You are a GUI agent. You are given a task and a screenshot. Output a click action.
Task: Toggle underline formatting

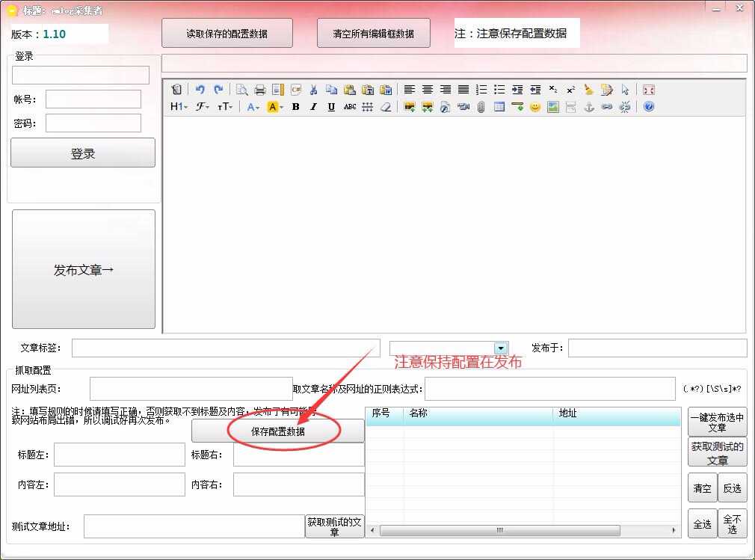tap(331, 106)
